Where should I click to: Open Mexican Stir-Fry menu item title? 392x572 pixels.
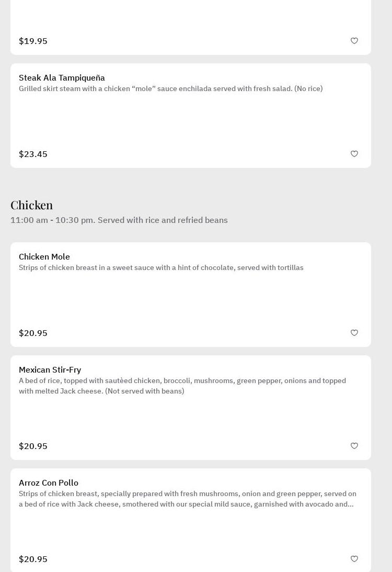click(50, 369)
